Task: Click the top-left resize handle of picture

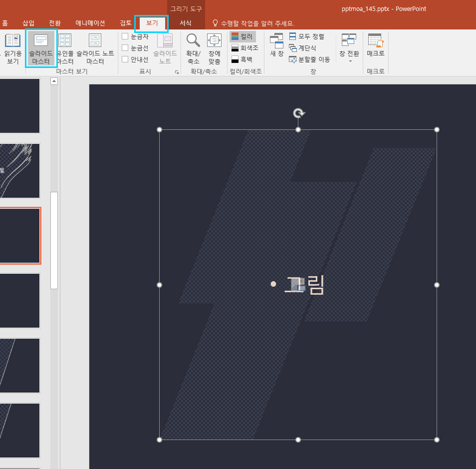Action: 159,130
